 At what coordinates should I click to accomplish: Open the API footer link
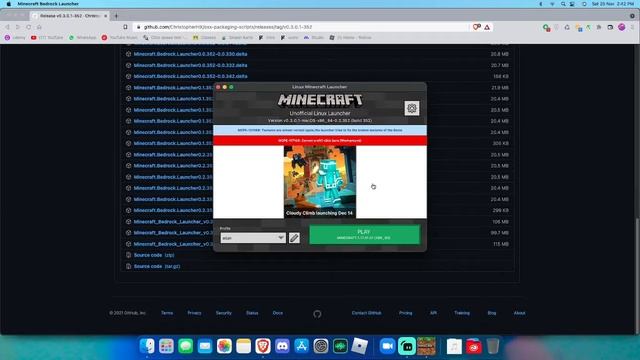coord(433,313)
